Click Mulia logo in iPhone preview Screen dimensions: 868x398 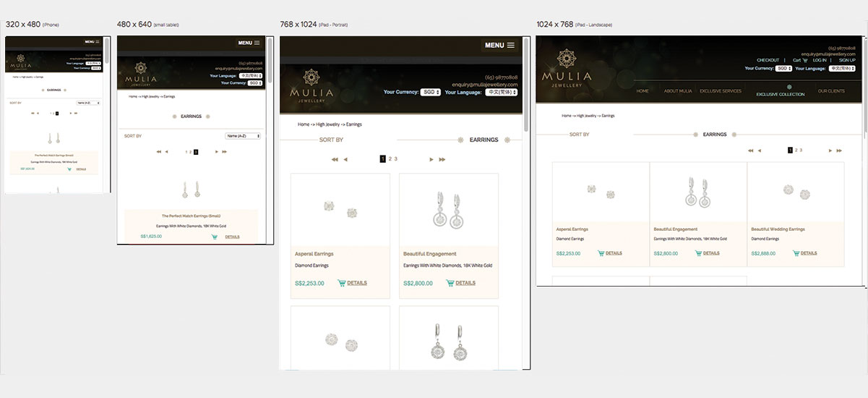(x=20, y=61)
